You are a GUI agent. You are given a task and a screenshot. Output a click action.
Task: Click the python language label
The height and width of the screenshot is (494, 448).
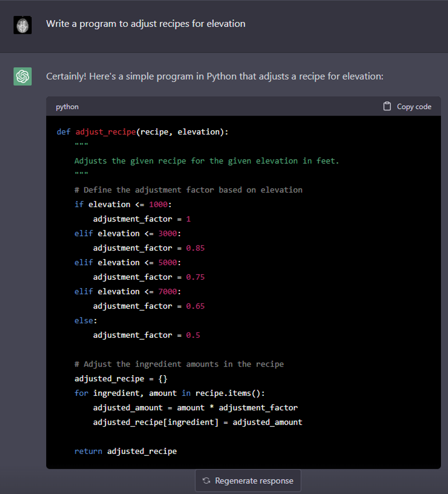67,107
